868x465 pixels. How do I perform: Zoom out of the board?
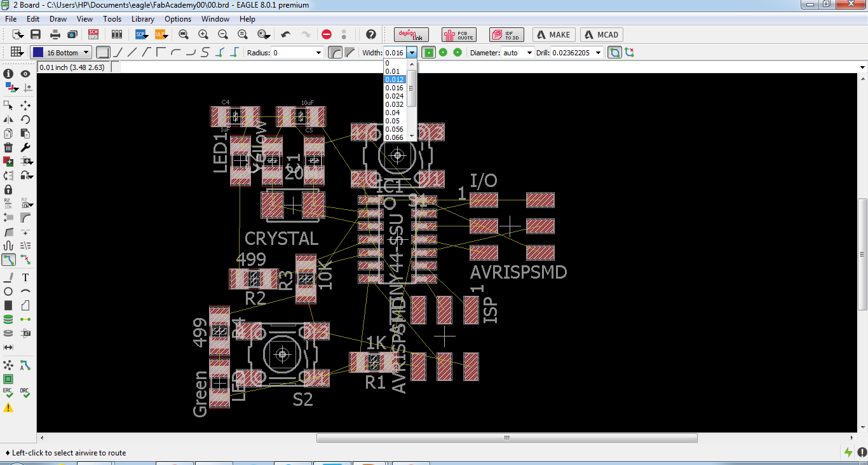[223, 34]
